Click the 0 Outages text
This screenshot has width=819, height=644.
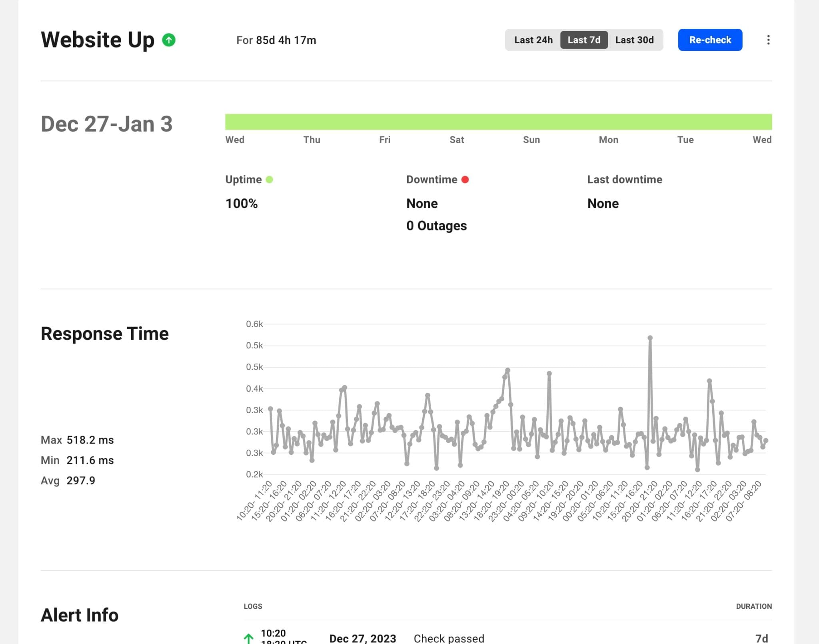436,226
